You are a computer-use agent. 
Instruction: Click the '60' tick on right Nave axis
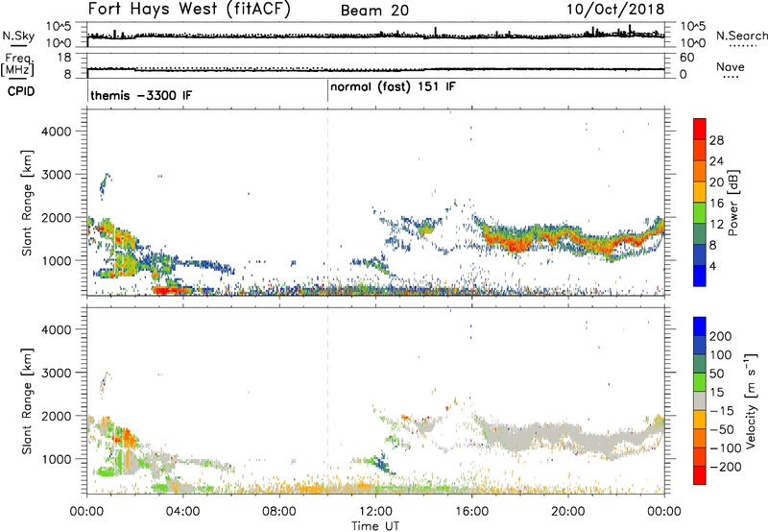point(686,58)
